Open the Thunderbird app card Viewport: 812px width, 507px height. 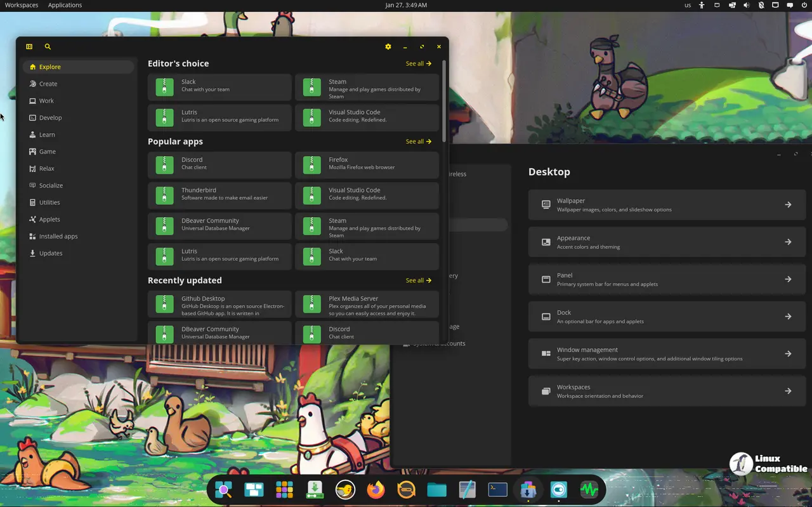[219, 194]
